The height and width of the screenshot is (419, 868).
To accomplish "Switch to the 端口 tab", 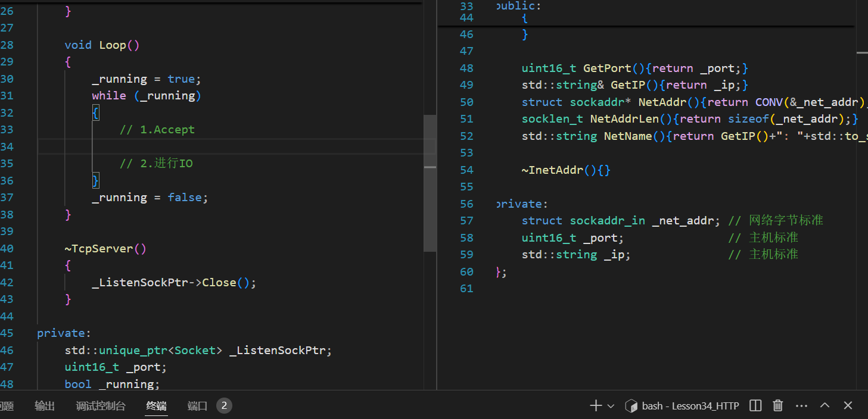I will tap(197, 406).
